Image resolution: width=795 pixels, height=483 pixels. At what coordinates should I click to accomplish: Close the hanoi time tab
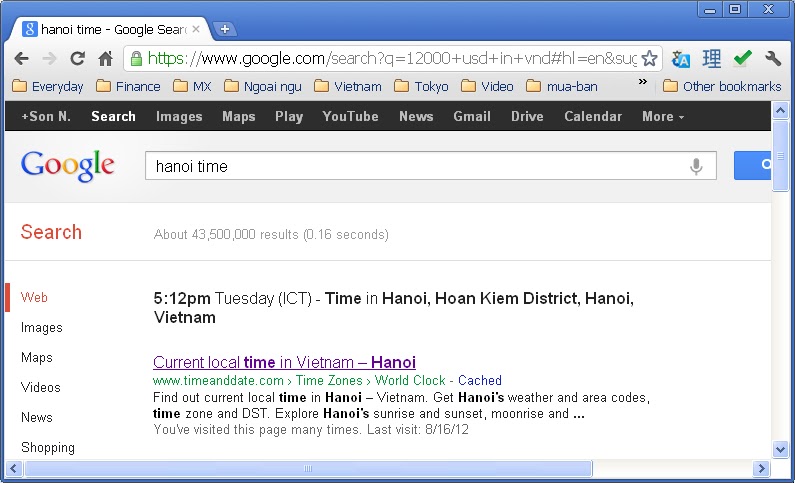point(196,29)
